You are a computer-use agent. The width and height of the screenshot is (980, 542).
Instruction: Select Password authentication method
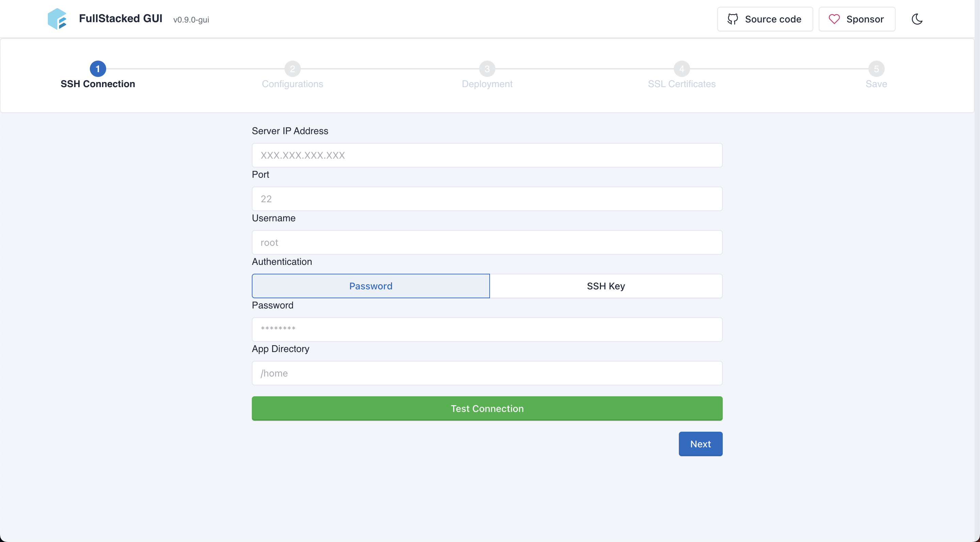pos(371,286)
